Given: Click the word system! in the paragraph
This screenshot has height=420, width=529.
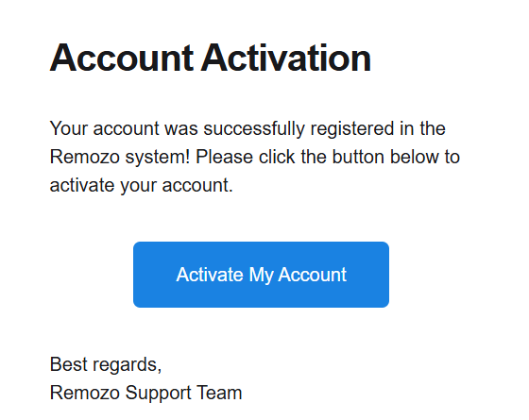Looking at the screenshot, I should click(157, 158).
